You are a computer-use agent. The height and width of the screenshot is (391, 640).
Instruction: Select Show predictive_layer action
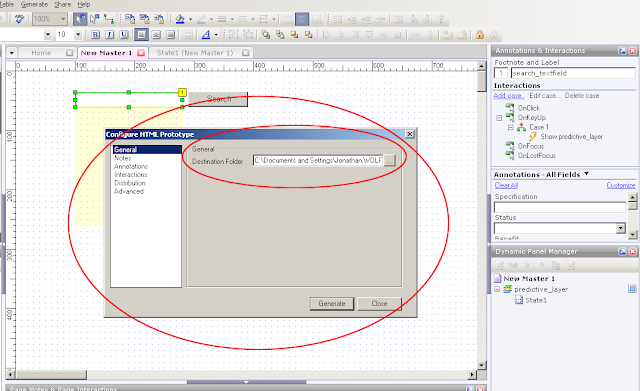click(571, 136)
